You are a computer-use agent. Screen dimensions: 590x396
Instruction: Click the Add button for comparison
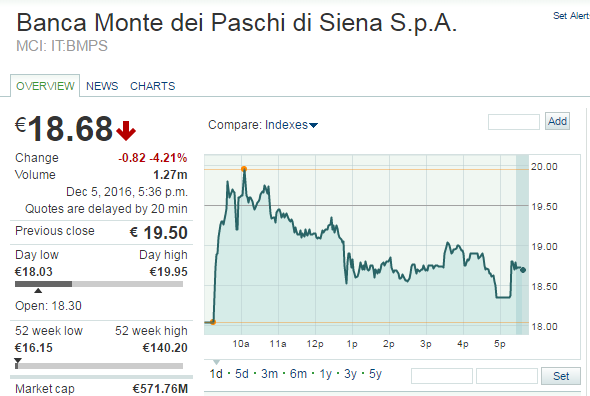click(557, 121)
